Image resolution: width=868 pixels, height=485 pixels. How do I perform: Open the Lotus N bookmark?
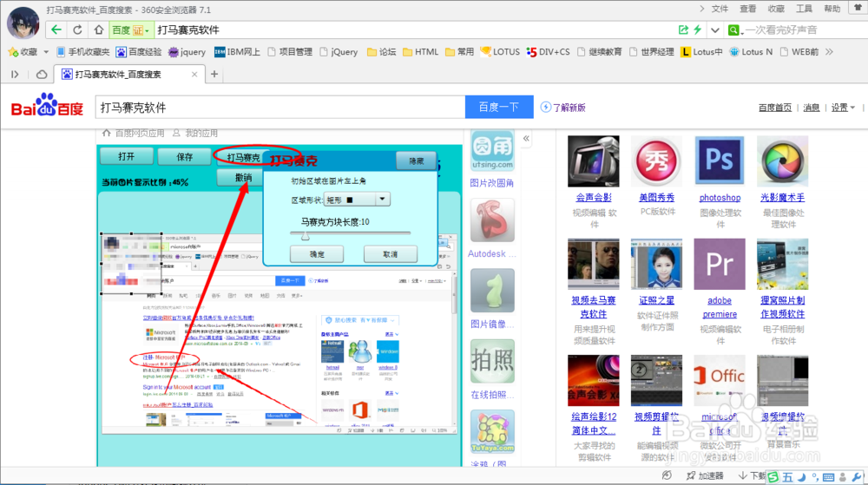751,52
